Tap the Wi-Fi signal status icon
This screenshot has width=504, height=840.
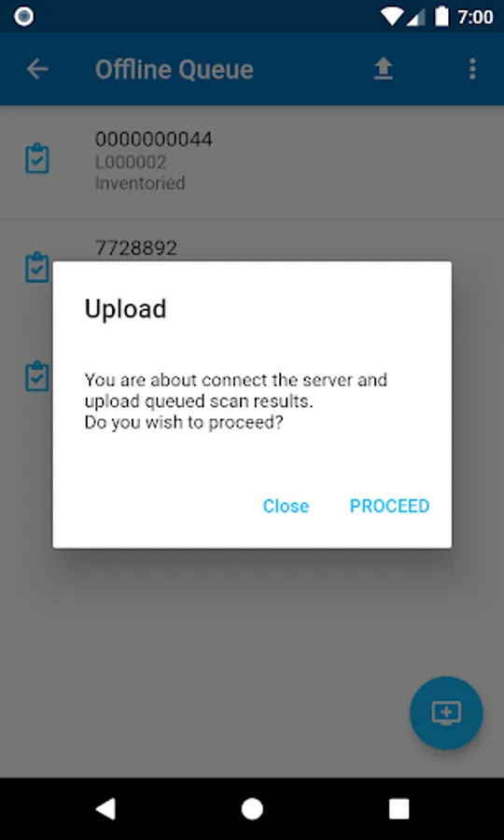(x=391, y=17)
